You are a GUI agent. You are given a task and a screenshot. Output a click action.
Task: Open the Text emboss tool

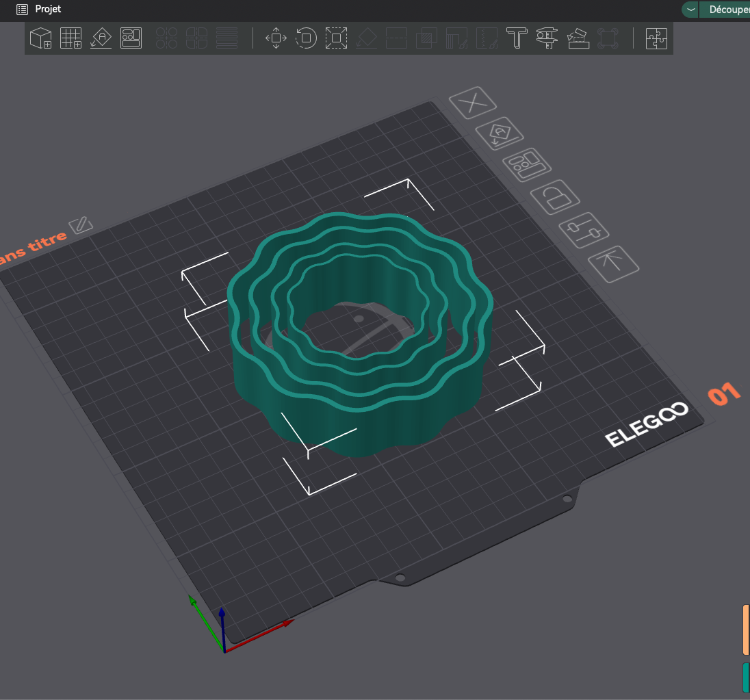tap(517, 38)
